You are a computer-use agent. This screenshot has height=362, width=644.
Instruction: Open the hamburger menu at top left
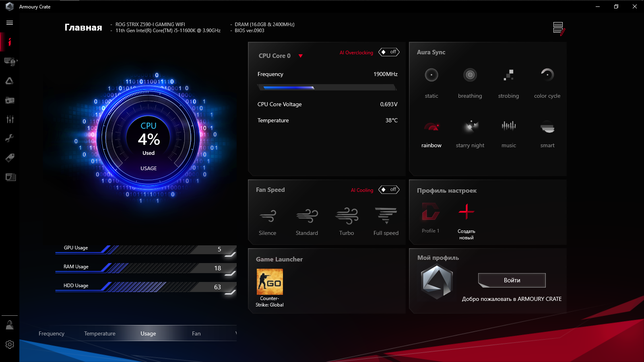pos(9,23)
